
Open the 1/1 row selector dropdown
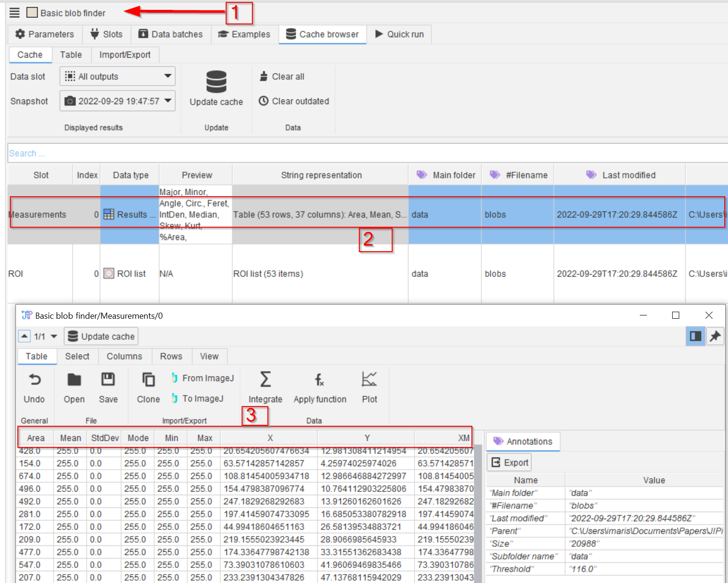(54, 337)
